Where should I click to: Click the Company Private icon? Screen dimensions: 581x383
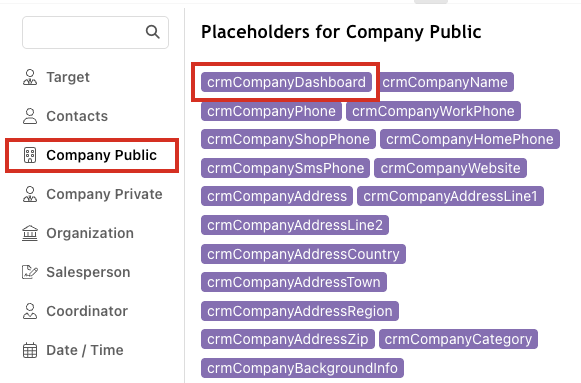30,194
